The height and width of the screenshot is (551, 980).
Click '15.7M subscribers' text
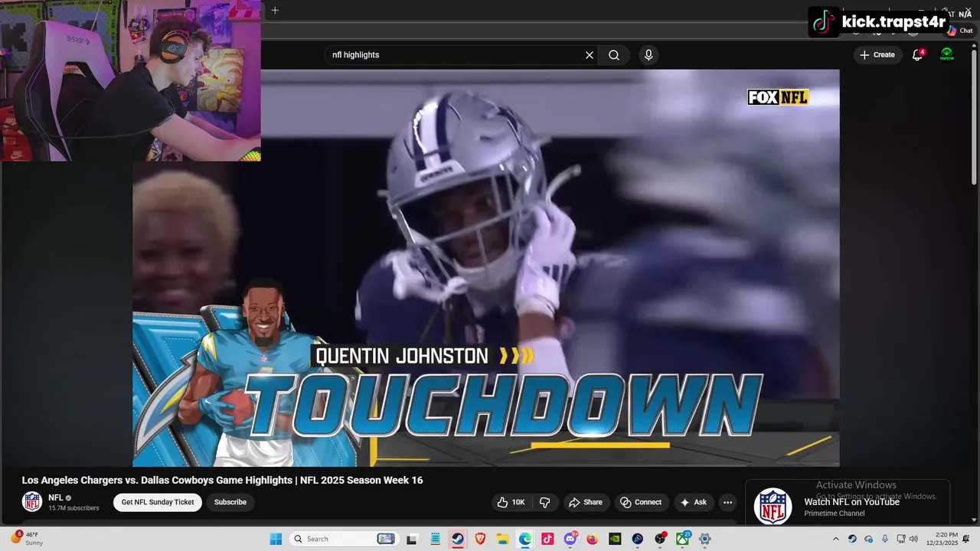click(73, 508)
